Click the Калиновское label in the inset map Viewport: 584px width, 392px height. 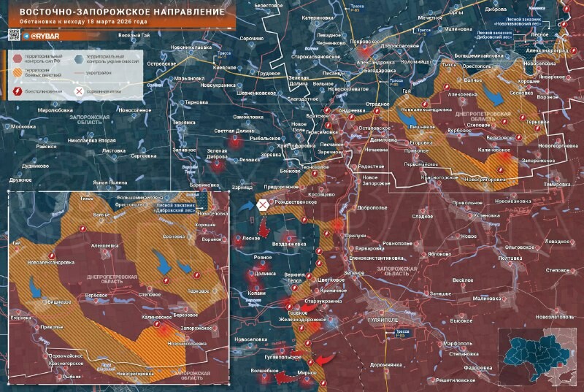pyautogui.click(x=155, y=317)
